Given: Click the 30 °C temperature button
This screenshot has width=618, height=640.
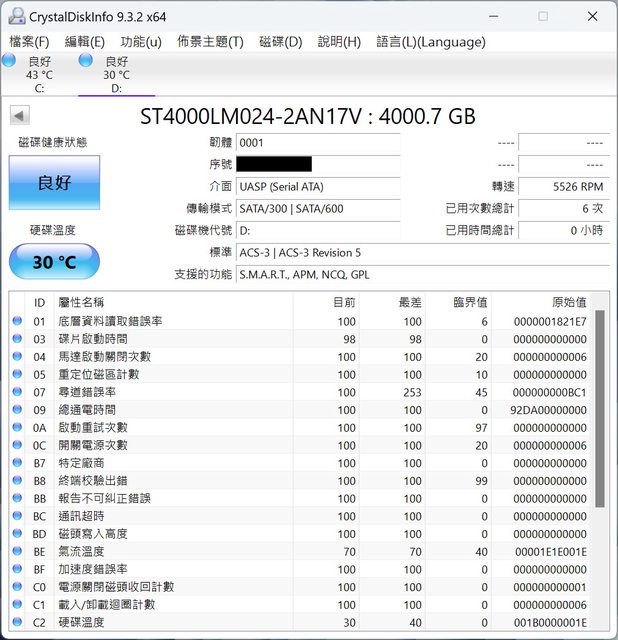Looking at the screenshot, I should tap(54, 262).
